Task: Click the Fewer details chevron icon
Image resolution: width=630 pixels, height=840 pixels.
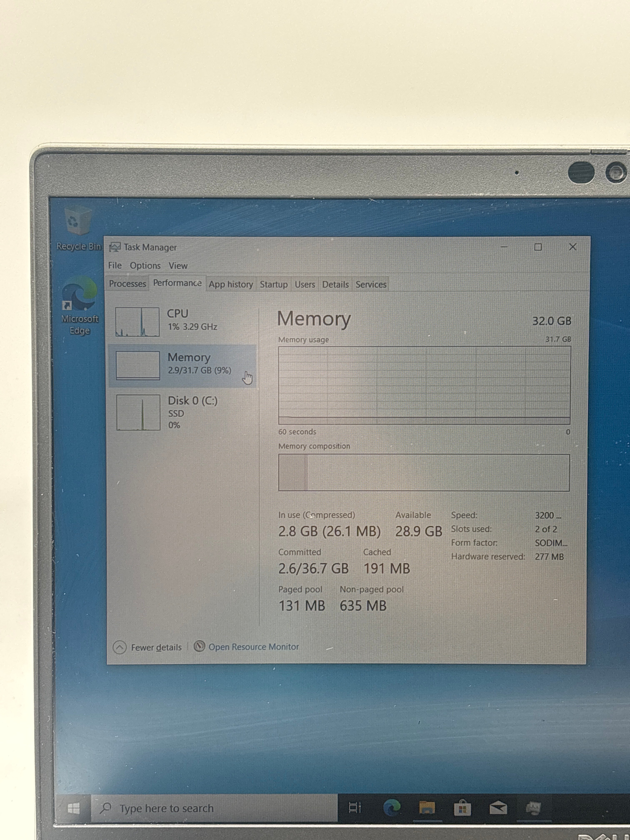Action: [x=120, y=647]
